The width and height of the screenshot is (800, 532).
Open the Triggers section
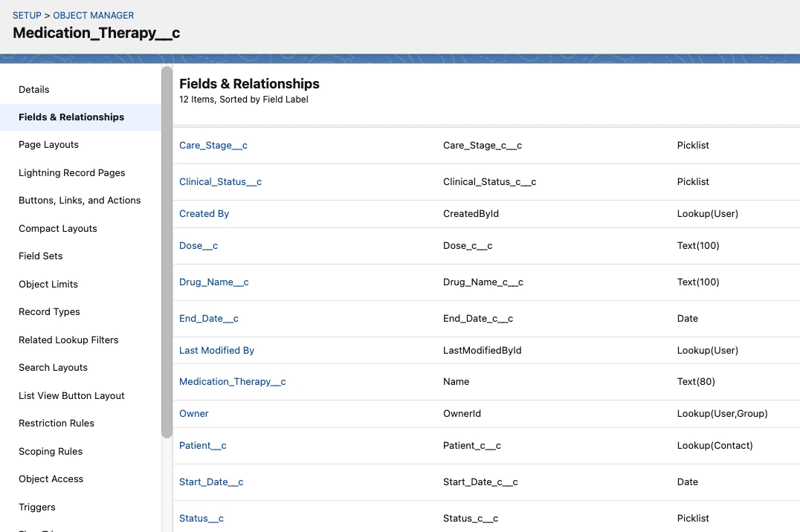(36, 507)
